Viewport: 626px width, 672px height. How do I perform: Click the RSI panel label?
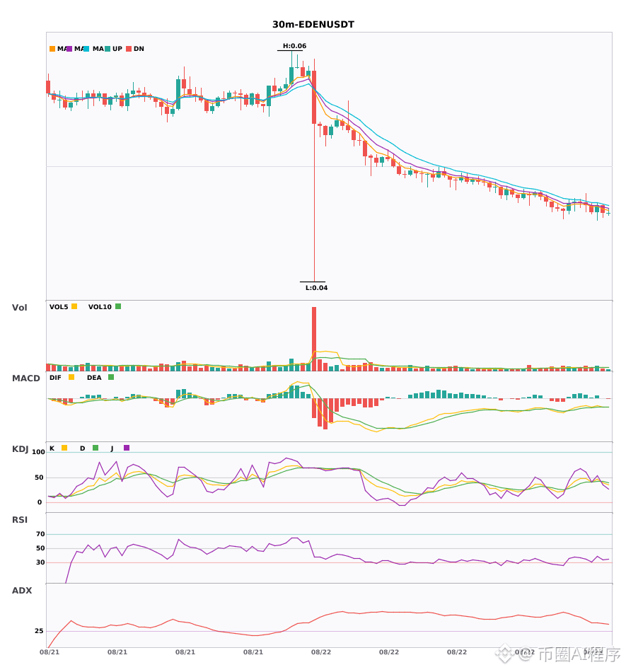(20, 520)
